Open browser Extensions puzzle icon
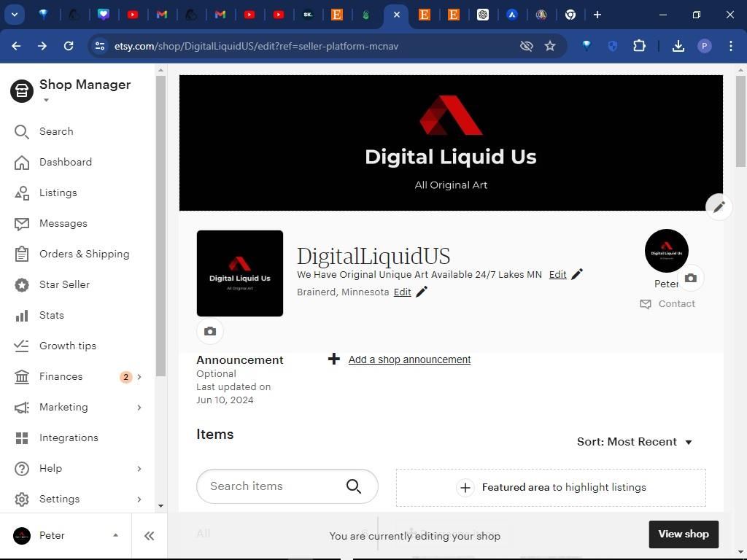The image size is (747, 560). tap(639, 46)
